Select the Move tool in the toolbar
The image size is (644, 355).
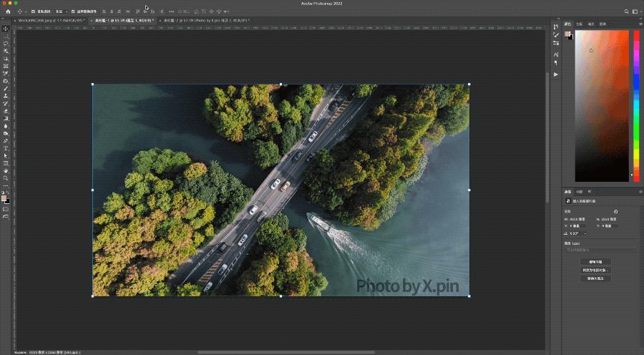click(x=6, y=29)
